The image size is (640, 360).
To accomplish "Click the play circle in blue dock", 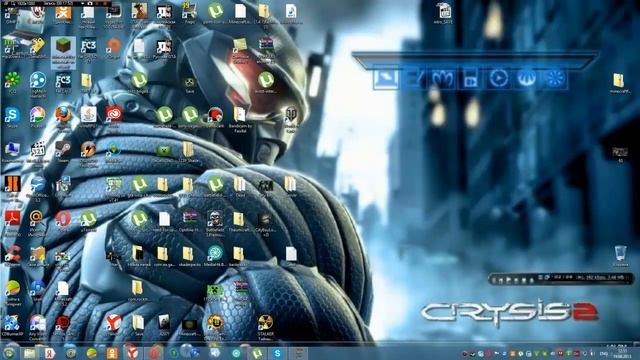I will (498, 78).
